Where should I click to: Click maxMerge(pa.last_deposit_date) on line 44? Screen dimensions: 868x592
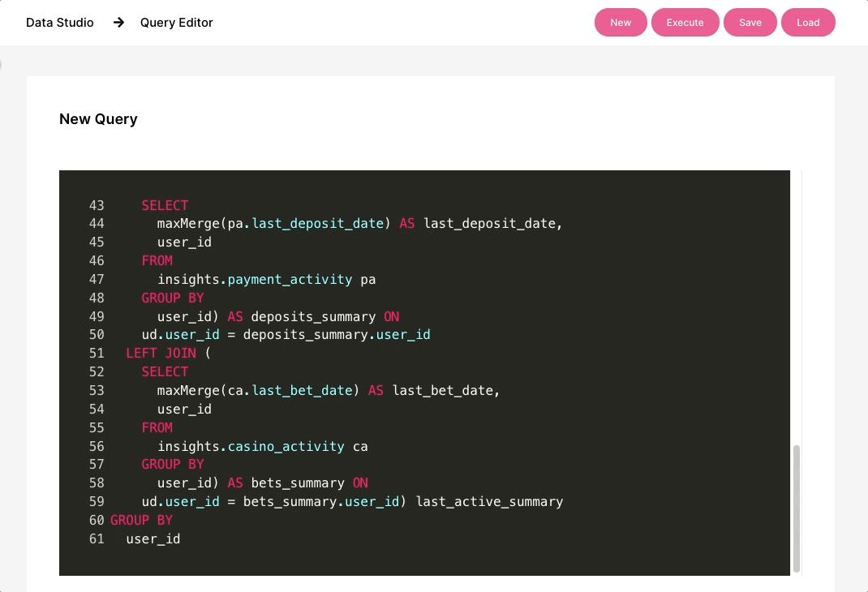coord(274,224)
